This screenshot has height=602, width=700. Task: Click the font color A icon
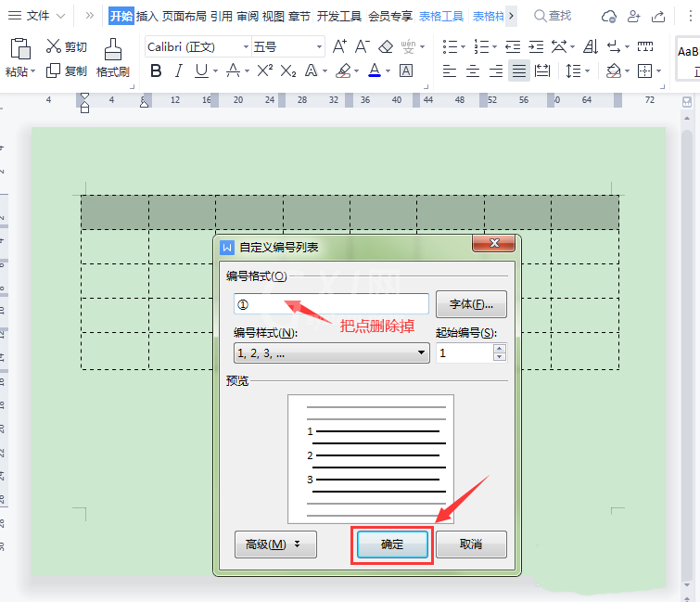[x=375, y=70]
